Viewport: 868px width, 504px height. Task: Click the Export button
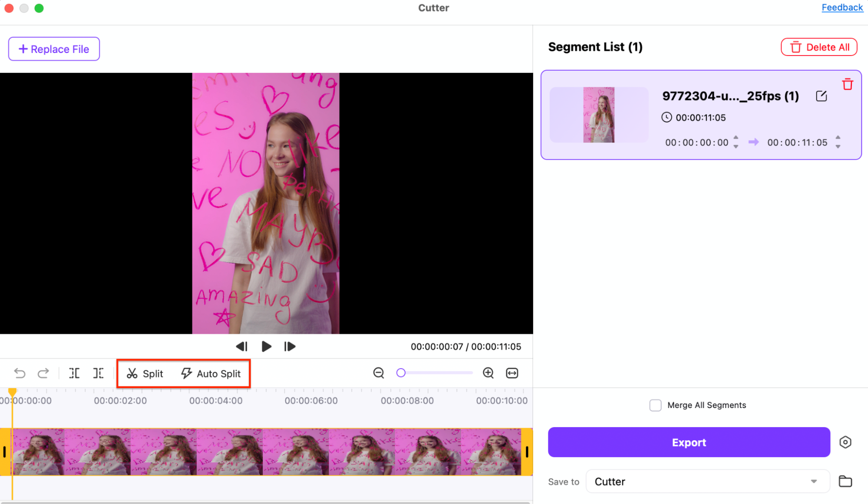[689, 442]
